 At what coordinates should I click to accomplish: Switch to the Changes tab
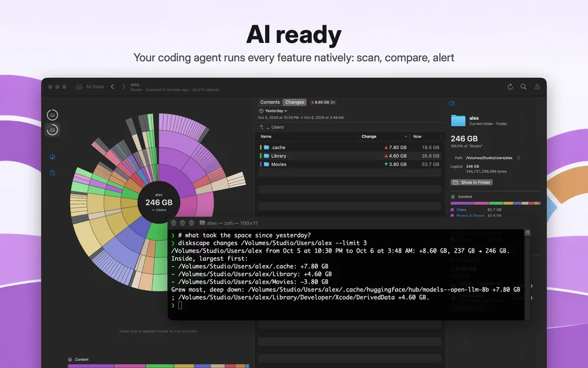[295, 102]
